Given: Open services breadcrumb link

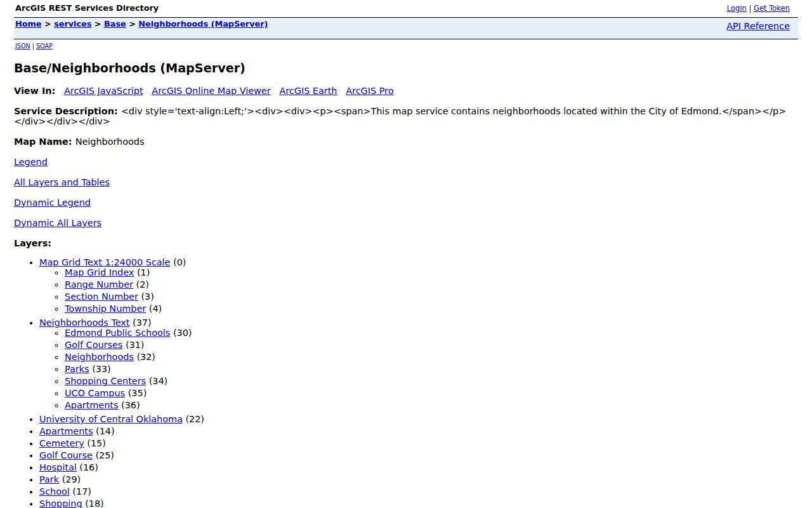Looking at the screenshot, I should 73,24.
